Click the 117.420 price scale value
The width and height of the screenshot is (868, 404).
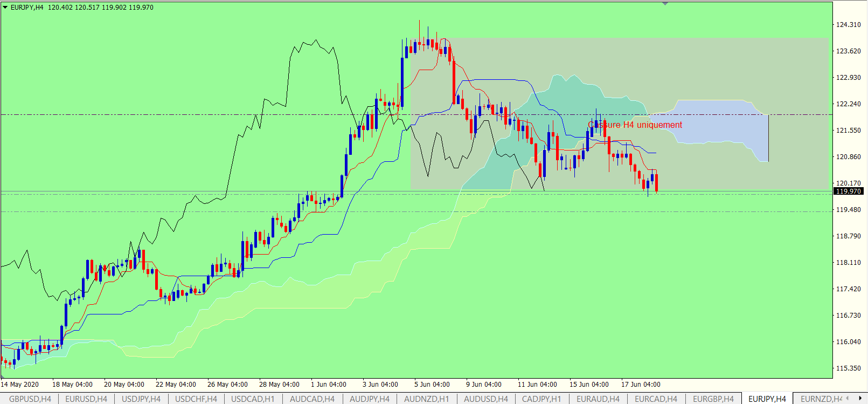(x=848, y=289)
